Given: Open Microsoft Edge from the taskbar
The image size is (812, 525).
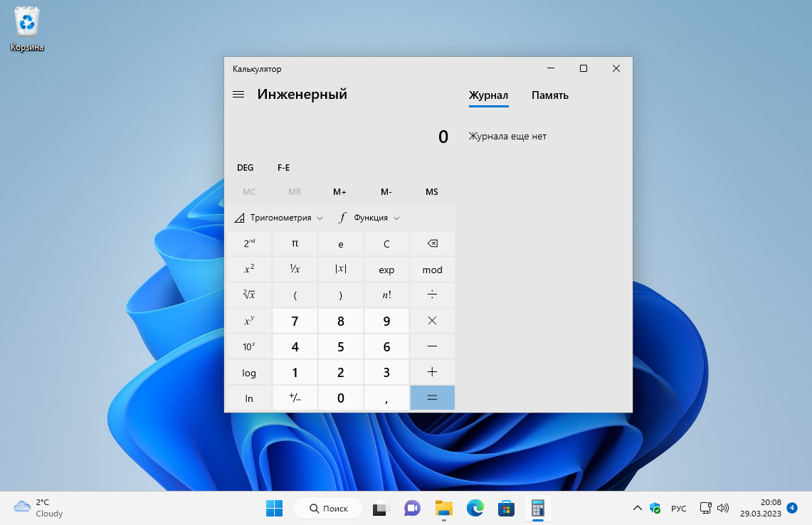Looking at the screenshot, I should click(474, 508).
